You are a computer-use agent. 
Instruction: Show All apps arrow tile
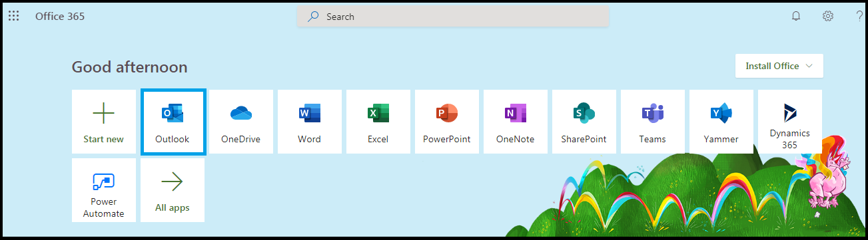pyautogui.click(x=173, y=190)
